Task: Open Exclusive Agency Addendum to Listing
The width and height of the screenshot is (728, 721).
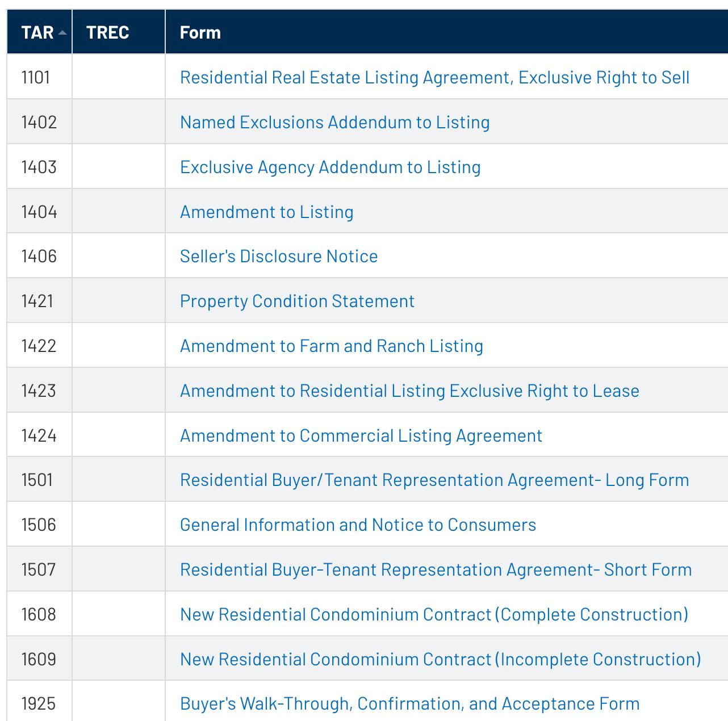Action: click(330, 167)
